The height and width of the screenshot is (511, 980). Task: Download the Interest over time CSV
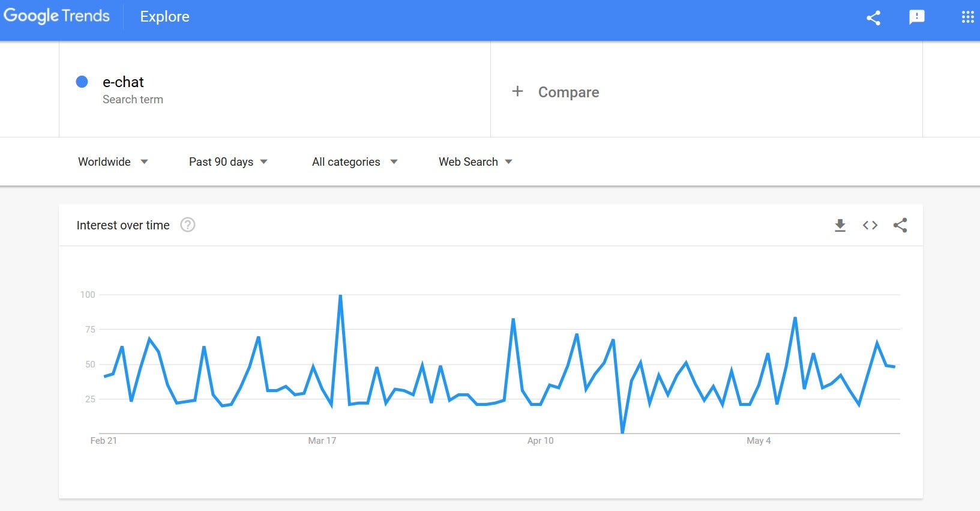[x=840, y=225]
